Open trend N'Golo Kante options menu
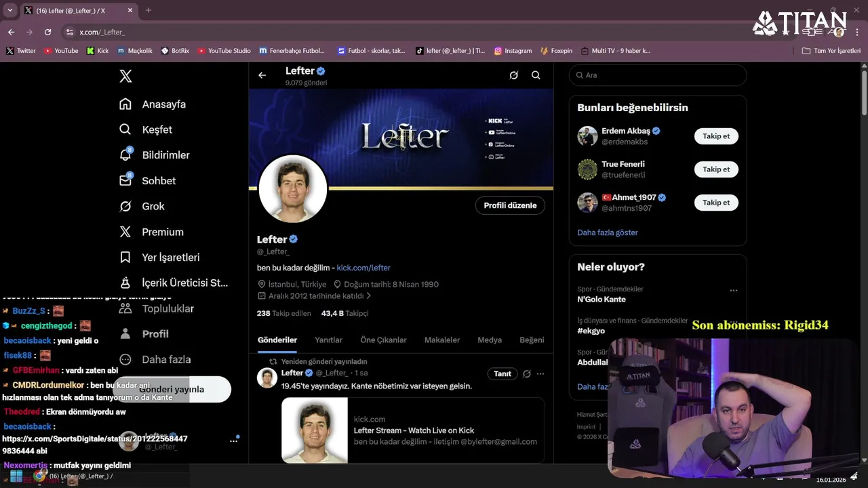The height and width of the screenshot is (488, 868). click(733, 290)
